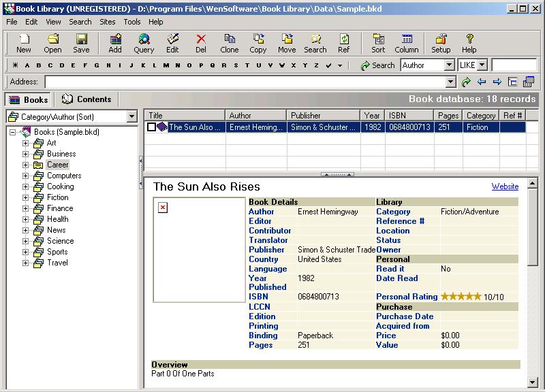Click the Move toolbar icon
Screen dimensions: 545x392
(x=287, y=44)
